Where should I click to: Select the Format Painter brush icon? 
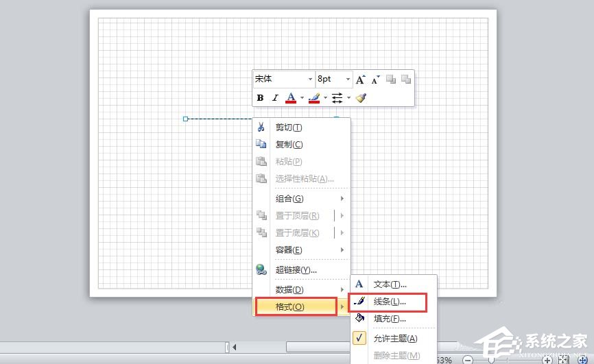coord(361,98)
